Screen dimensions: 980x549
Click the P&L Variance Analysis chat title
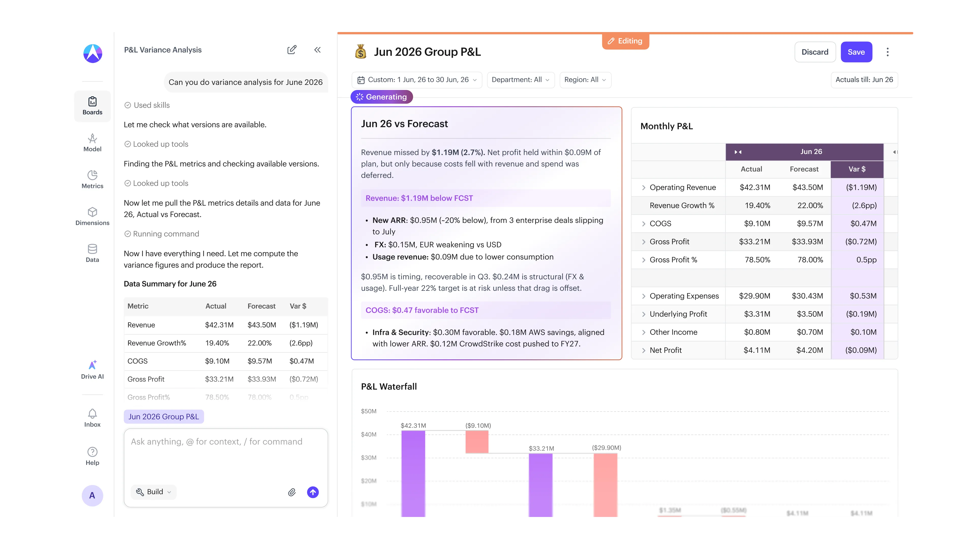[163, 50]
